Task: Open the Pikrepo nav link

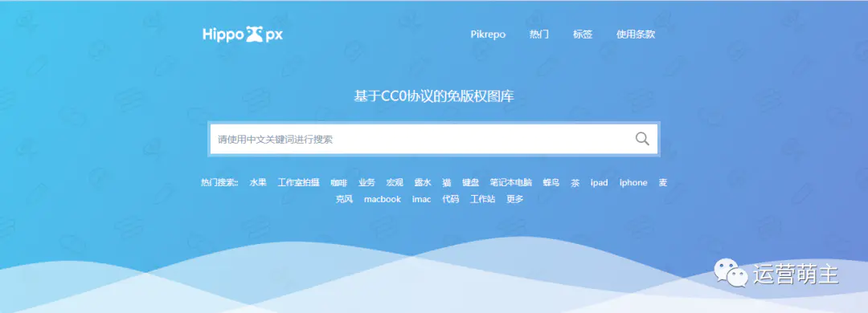Action: coord(488,35)
